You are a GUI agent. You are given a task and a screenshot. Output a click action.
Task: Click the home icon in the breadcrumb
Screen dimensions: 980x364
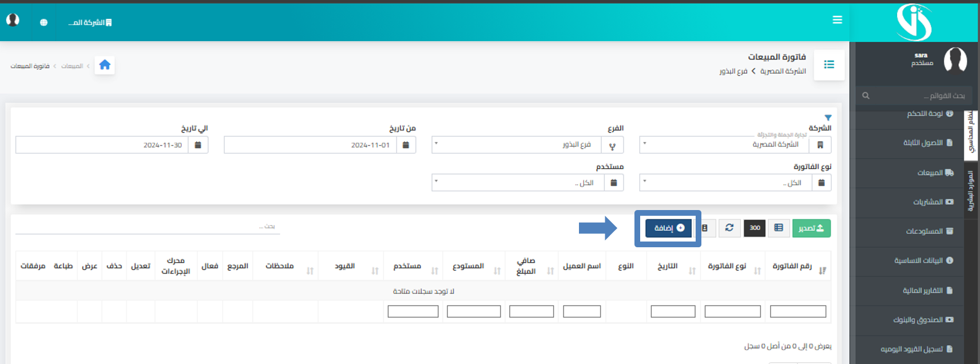tap(105, 65)
